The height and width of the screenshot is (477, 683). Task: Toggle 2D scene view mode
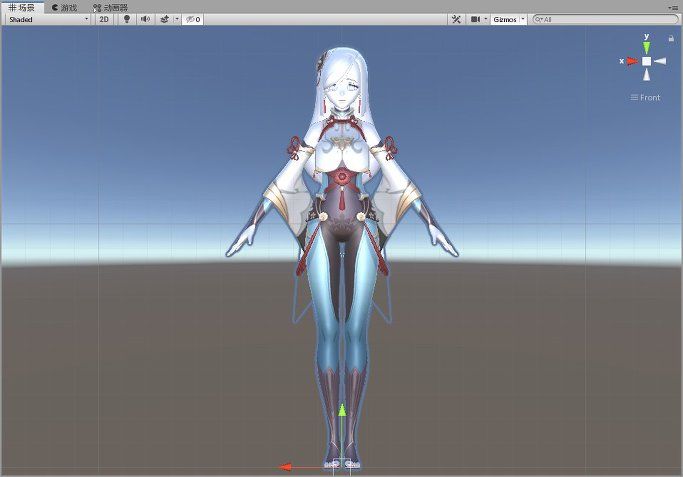[104, 19]
